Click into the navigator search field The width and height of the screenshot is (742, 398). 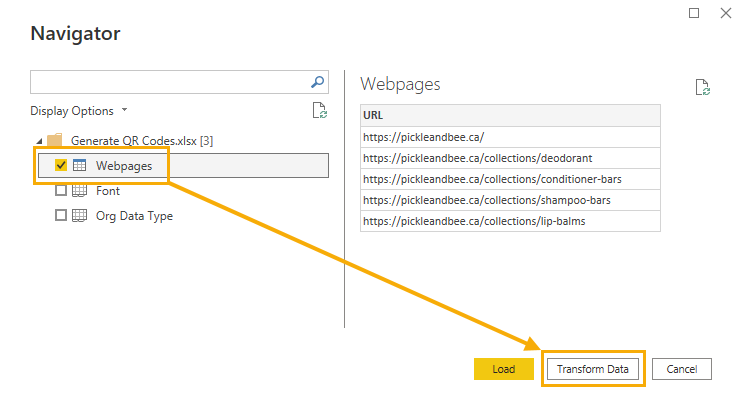coord(170,82)
